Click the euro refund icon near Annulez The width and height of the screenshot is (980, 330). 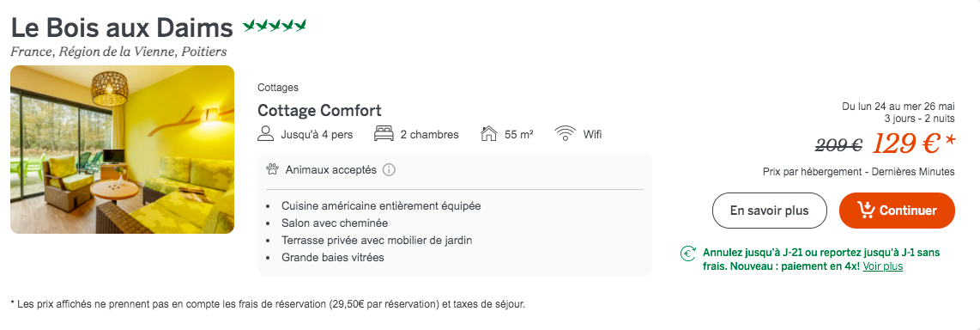pos(688,254)
